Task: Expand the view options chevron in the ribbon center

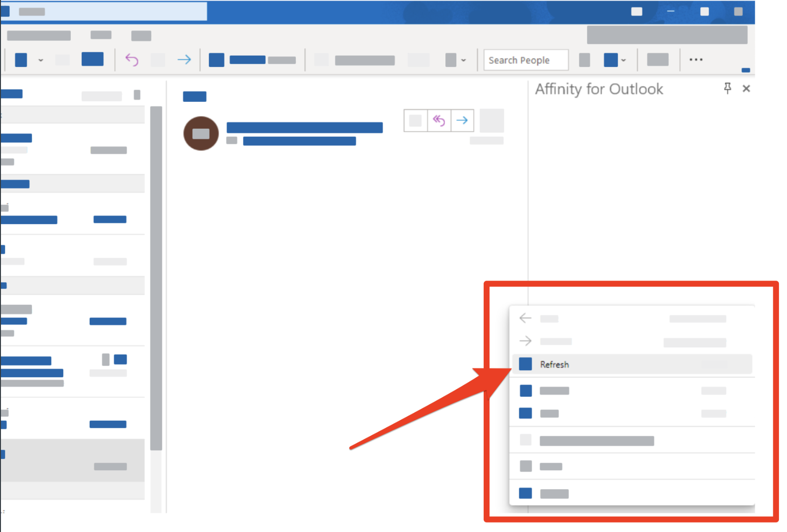Action: pos(464,60)
